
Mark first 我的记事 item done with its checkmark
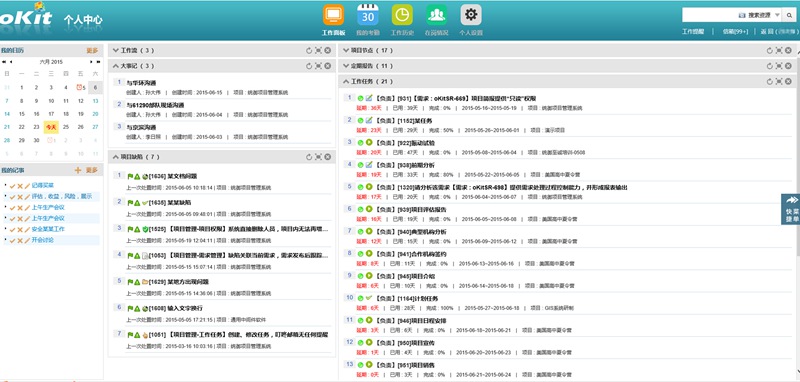click(x=12, y=186)
